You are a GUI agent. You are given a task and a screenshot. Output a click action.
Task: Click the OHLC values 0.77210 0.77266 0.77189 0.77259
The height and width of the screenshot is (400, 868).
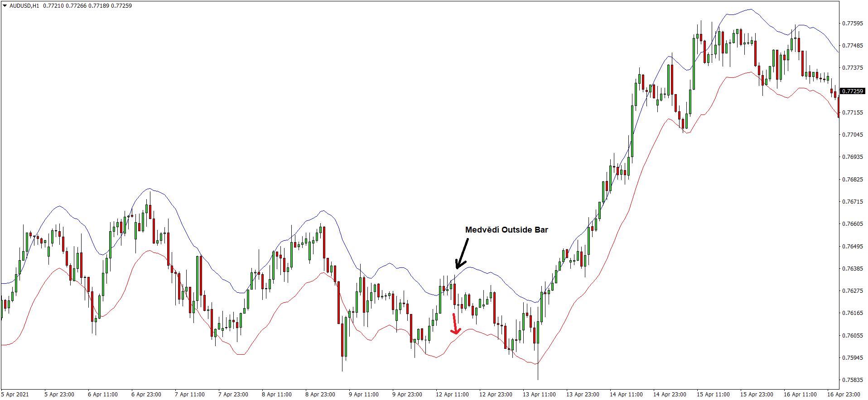click(87, 6)
